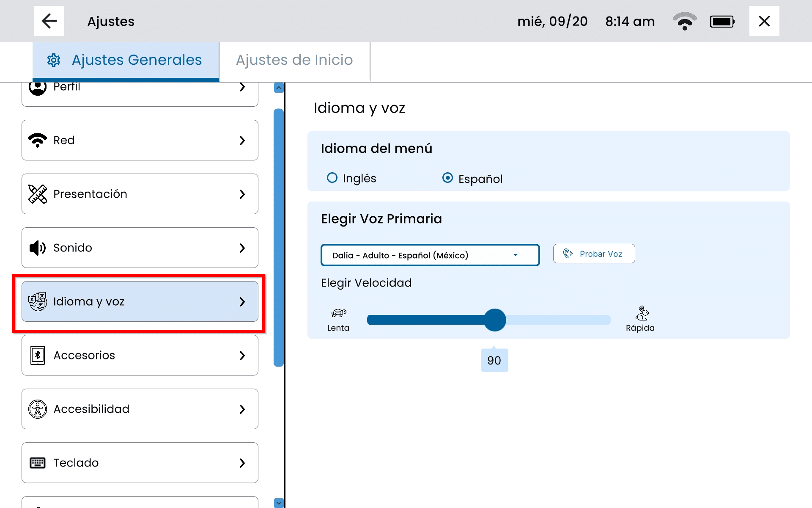Click the Accesorios bluetooth icon
812x508 pixels.
38,355
